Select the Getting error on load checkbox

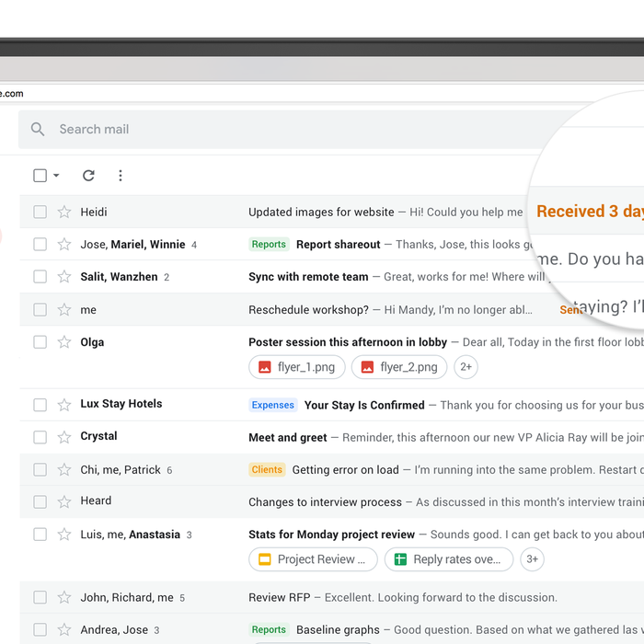coord(40,469)
